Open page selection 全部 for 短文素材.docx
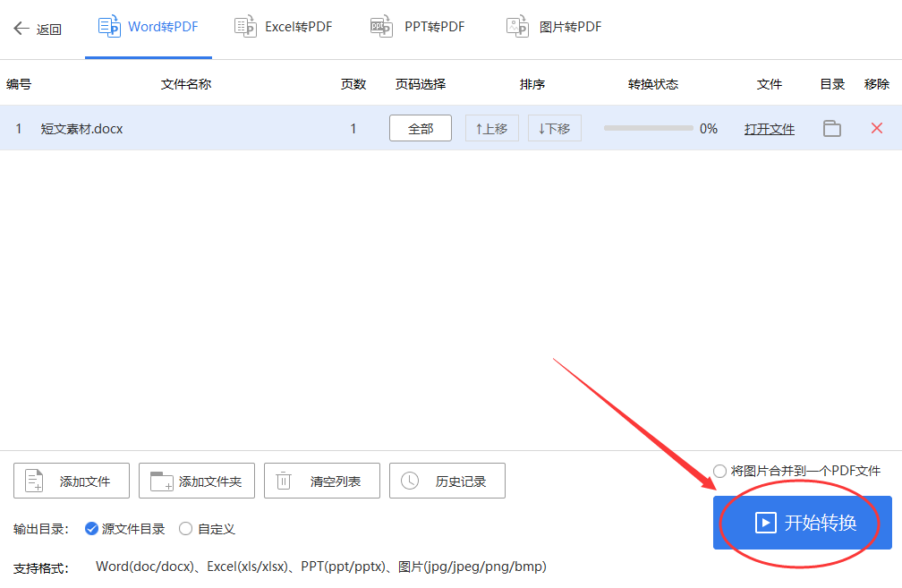Viewport: 902px width, 588px height. click(x=421, y=128)
